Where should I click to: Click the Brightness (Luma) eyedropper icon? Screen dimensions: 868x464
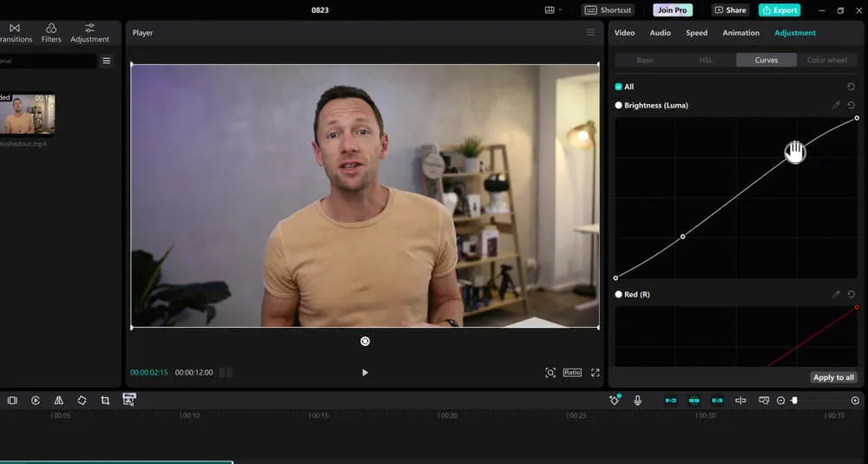coord(836,105)
